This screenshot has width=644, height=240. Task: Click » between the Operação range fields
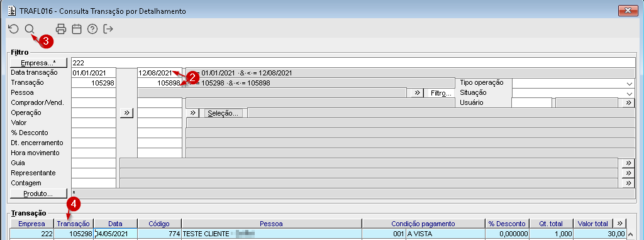[127, 113]
